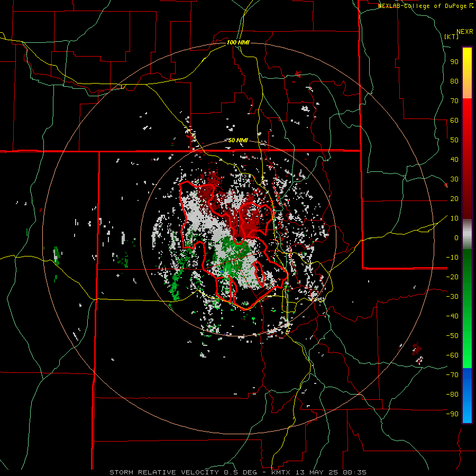
Task: Click the "-80" value on velocity scale
Action: coord(452,395)
